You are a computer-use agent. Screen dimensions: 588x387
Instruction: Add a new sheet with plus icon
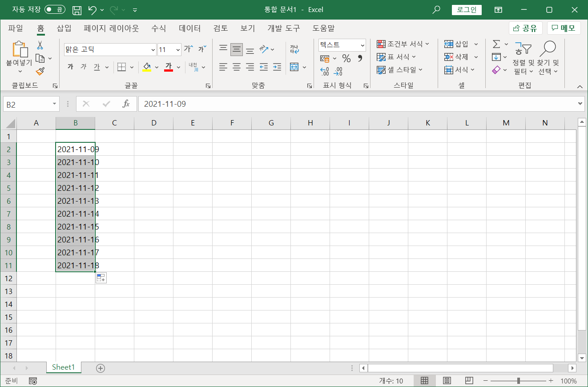click(101, 368)
